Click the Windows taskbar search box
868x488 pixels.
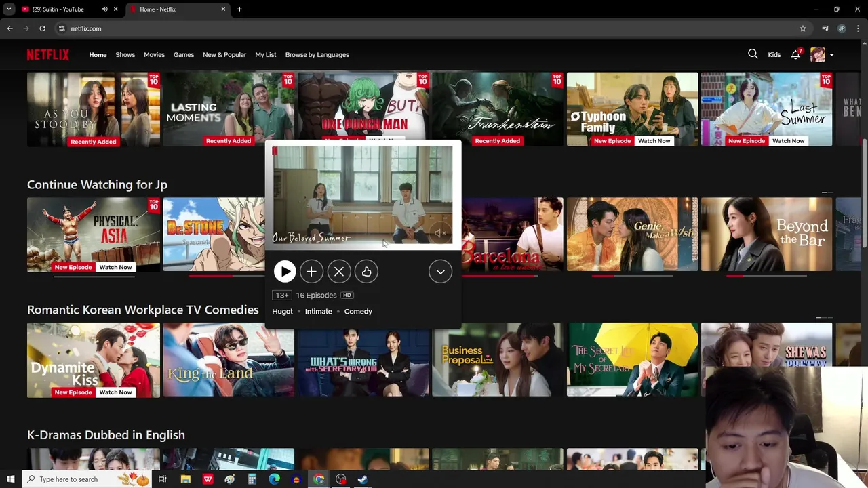pos(86,479)
